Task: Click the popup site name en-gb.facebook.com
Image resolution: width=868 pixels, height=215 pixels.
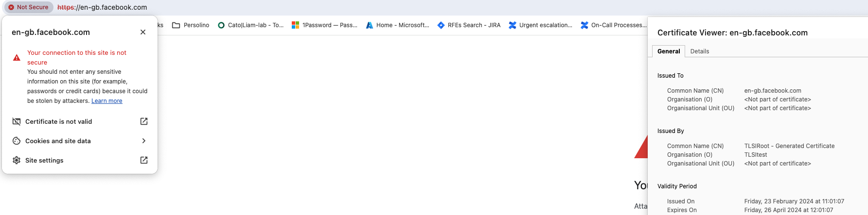Action: pos(51,32)
